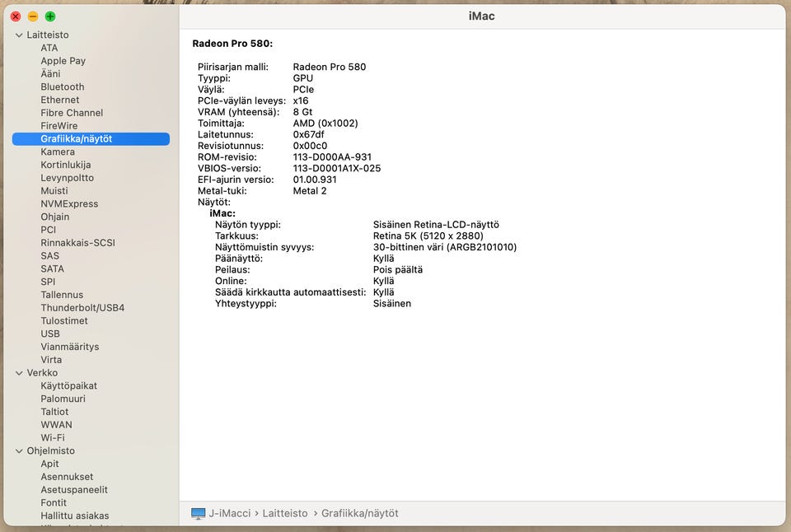Open Rinnakkais-SCSI entry
Screen dimensions: 791x532
coord(77,243)
